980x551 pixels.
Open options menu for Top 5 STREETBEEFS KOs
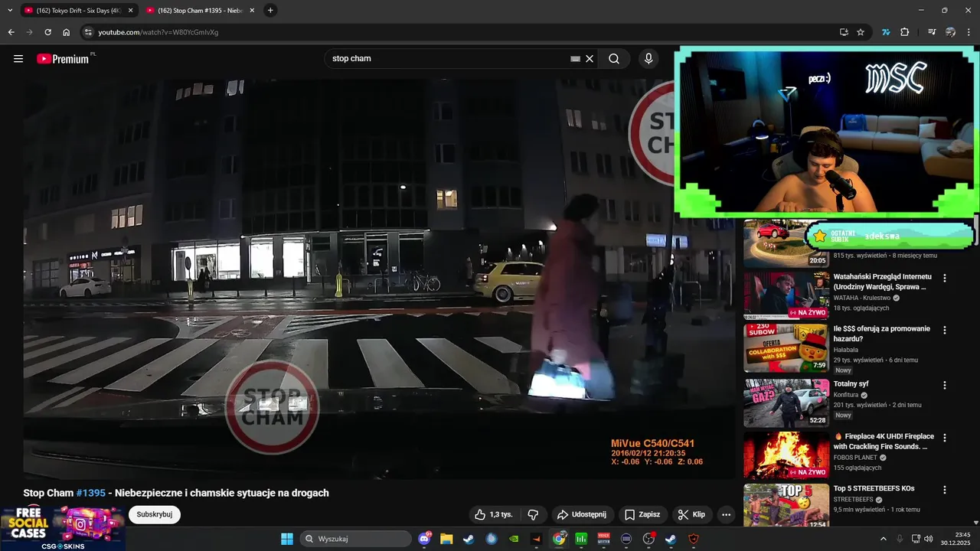945,490
